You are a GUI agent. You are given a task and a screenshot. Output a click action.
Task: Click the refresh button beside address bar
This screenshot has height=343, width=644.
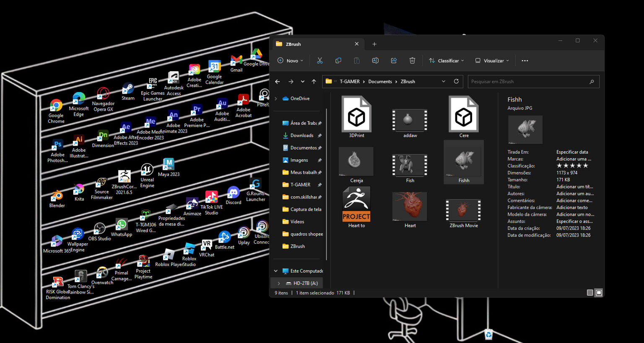(x=456, y=82)
